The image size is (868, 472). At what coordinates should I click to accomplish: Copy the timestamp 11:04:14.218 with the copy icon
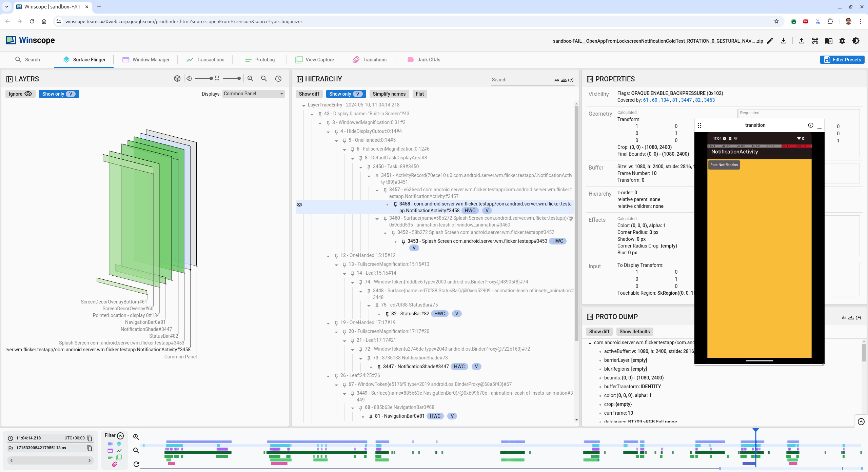(x=90, y=438)
